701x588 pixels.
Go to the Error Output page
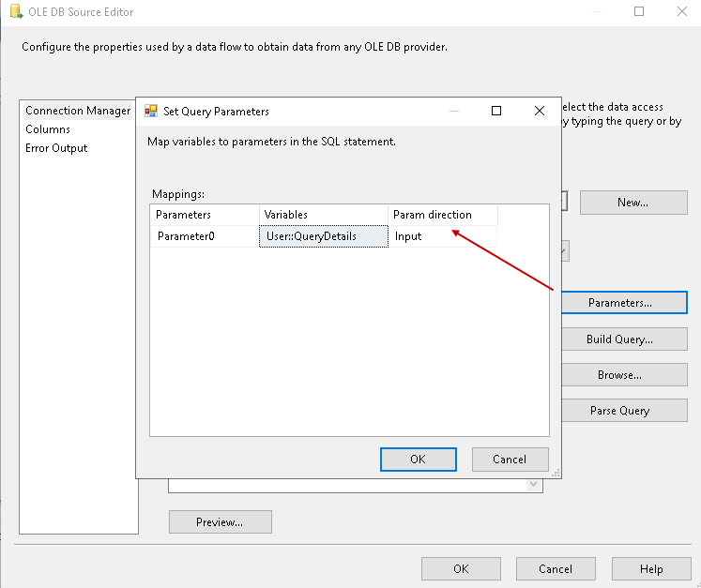pos(56,148)
